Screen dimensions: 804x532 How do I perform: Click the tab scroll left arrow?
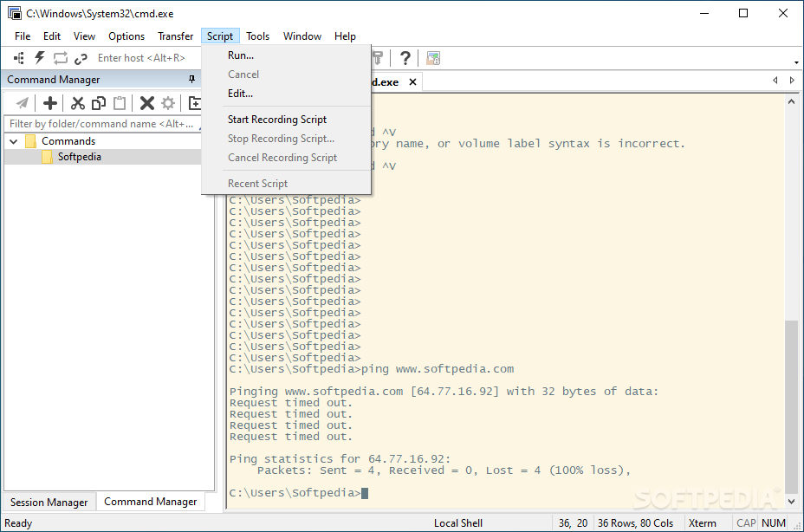[775, 80]
